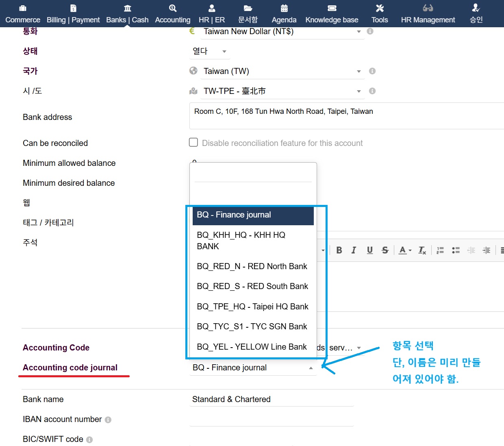The image size is (504, 446).
Task: Choose BQ_RED_N - RED North Bank option
Action: click(252, 266)
